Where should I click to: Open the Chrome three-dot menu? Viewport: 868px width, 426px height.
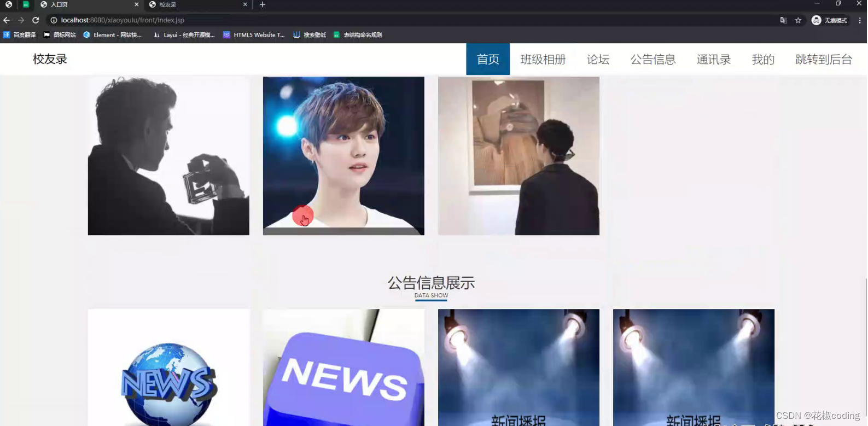tap(859, 20)
